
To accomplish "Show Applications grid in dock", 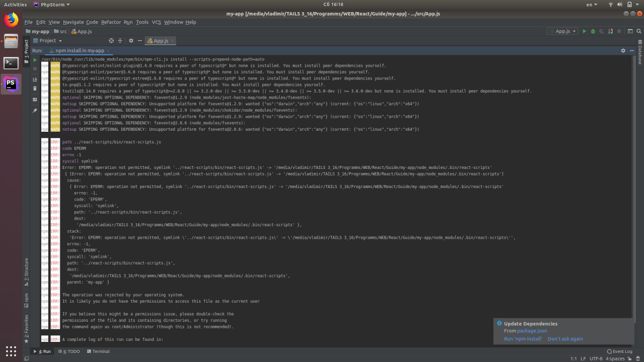I will click(11, 350).
